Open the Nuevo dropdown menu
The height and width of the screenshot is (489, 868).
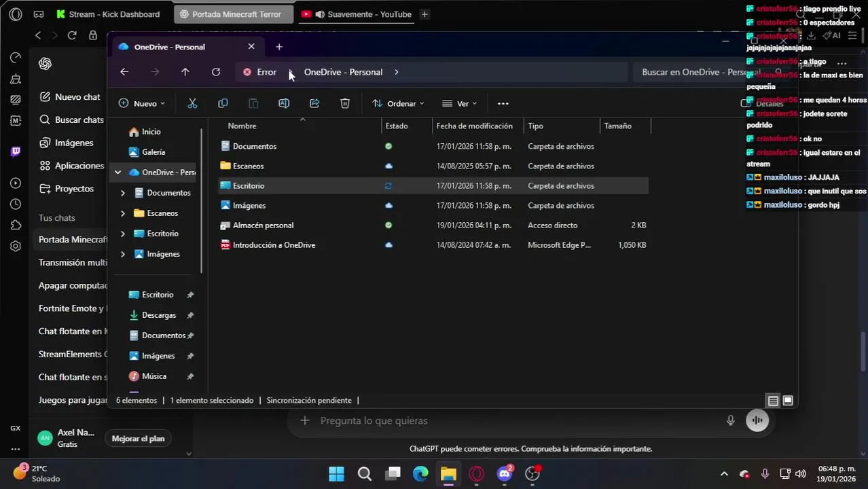(141, 103)
